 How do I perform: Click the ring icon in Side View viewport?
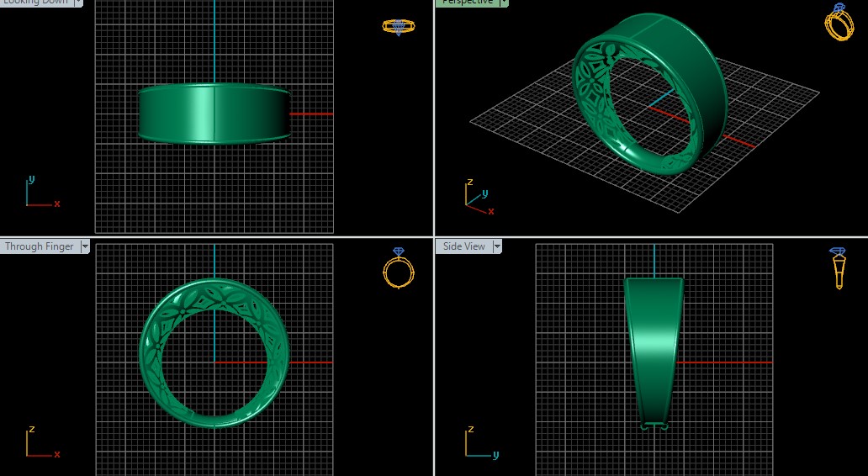pyautogui.click(x=838, y=267)
